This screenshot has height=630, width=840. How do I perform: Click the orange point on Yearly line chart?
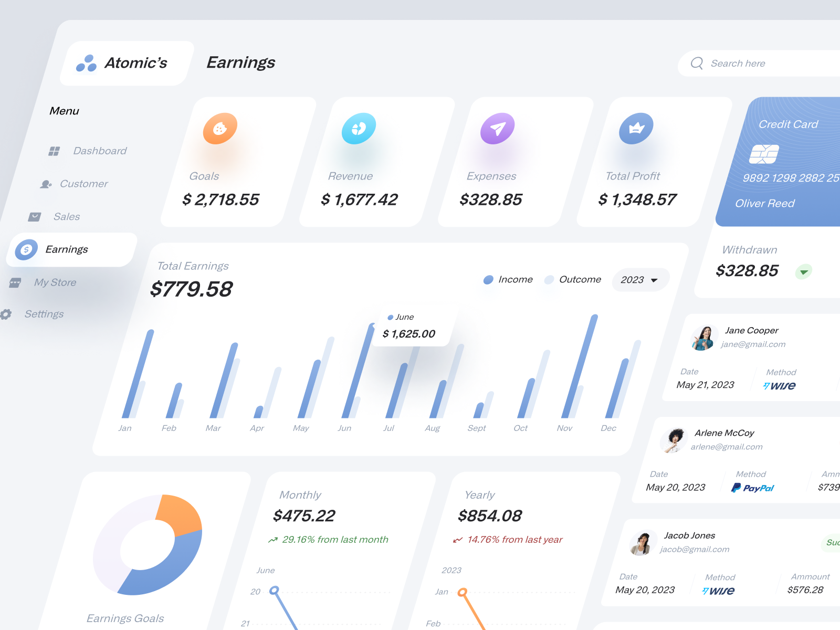pos(463,592)
